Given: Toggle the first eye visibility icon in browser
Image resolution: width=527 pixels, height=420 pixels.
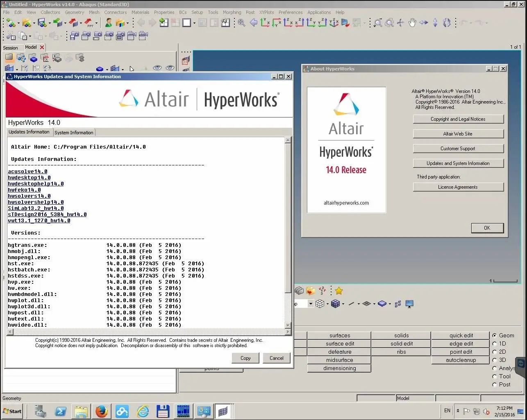Looking at the screenshot, I should click(157, 68).
